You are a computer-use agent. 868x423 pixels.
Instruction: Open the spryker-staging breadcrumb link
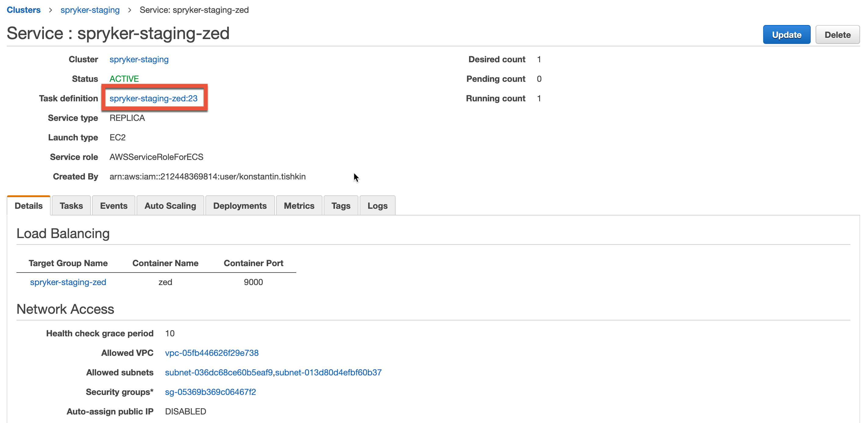tap(90, 10)
